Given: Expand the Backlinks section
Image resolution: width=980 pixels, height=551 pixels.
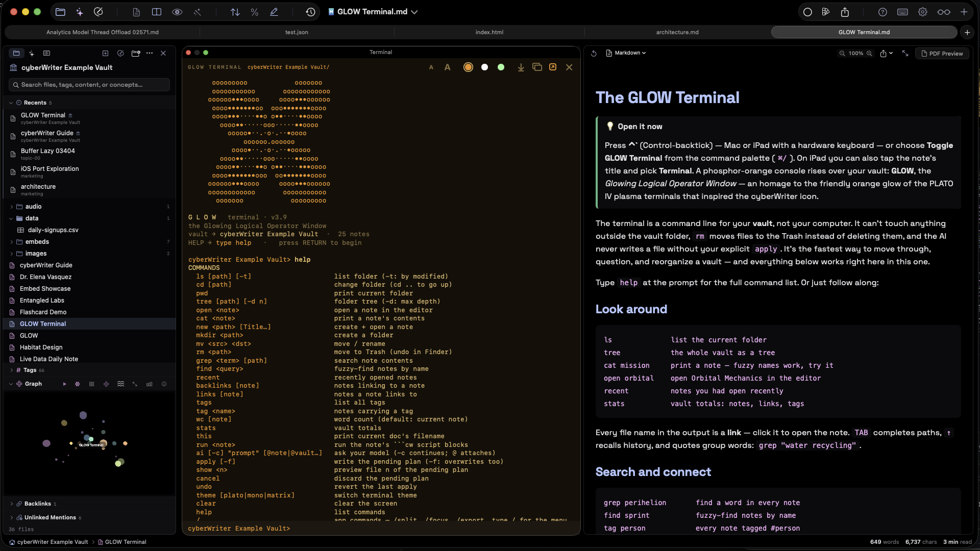Looking at the screenshot, I should (x=11, y=504).
